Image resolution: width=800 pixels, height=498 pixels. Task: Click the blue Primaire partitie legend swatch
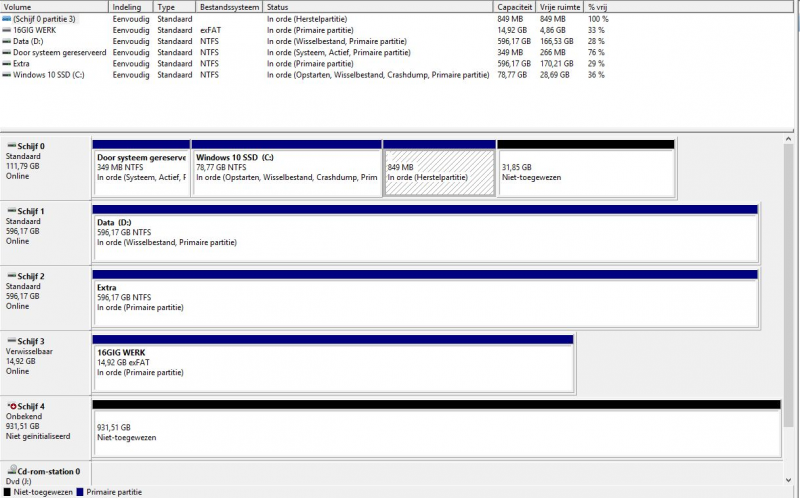pyautogui.click(x=80, y=492)
